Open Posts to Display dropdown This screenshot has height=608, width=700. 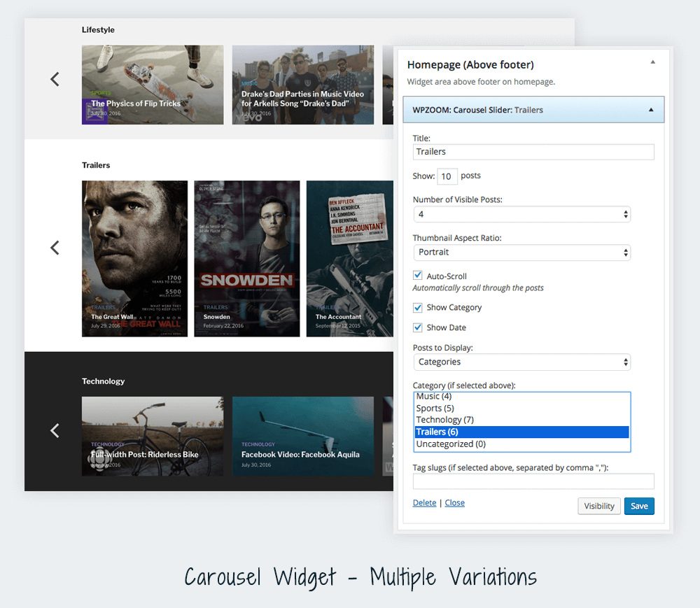coord(521,362)
